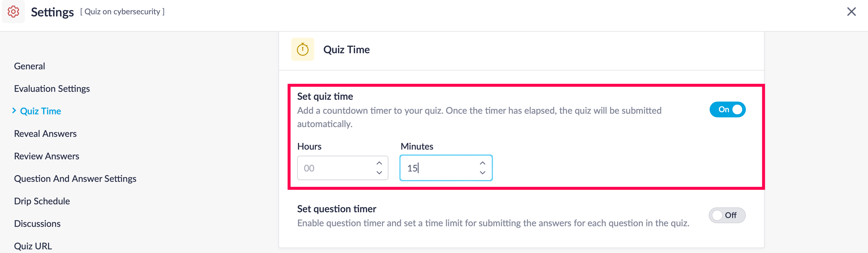Open Question And Answer Settings
This screenshot has width=868, height=253.
click(x=75, y=179)
